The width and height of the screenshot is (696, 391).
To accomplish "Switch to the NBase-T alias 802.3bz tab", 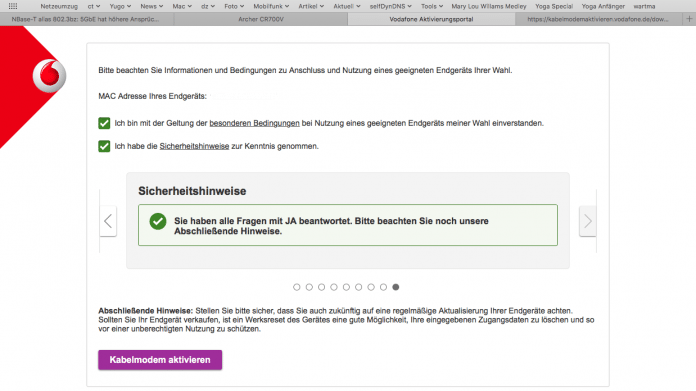I will click(87, 19).
